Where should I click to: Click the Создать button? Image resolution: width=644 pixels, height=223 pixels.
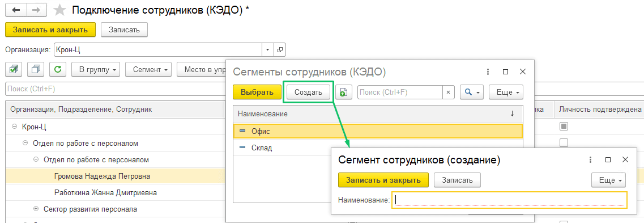309,92
